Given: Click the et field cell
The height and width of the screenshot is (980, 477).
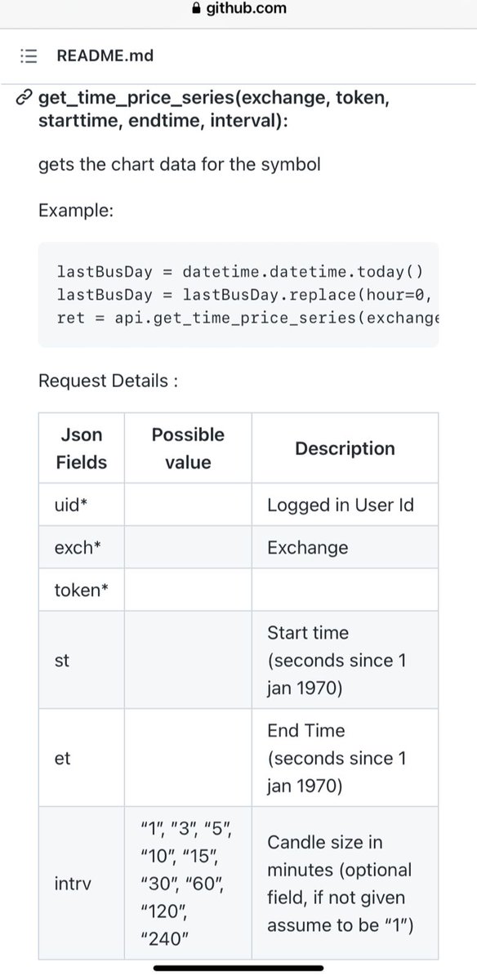Looking at the screenshot, I should pos(81,758).
